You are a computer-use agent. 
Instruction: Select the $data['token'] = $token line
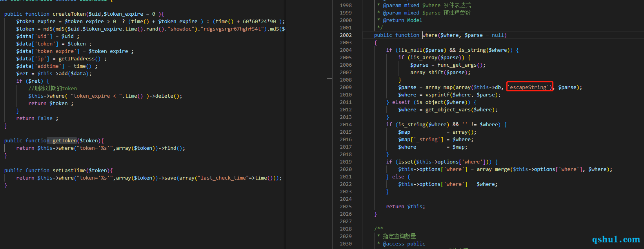[x=54, y=44]
